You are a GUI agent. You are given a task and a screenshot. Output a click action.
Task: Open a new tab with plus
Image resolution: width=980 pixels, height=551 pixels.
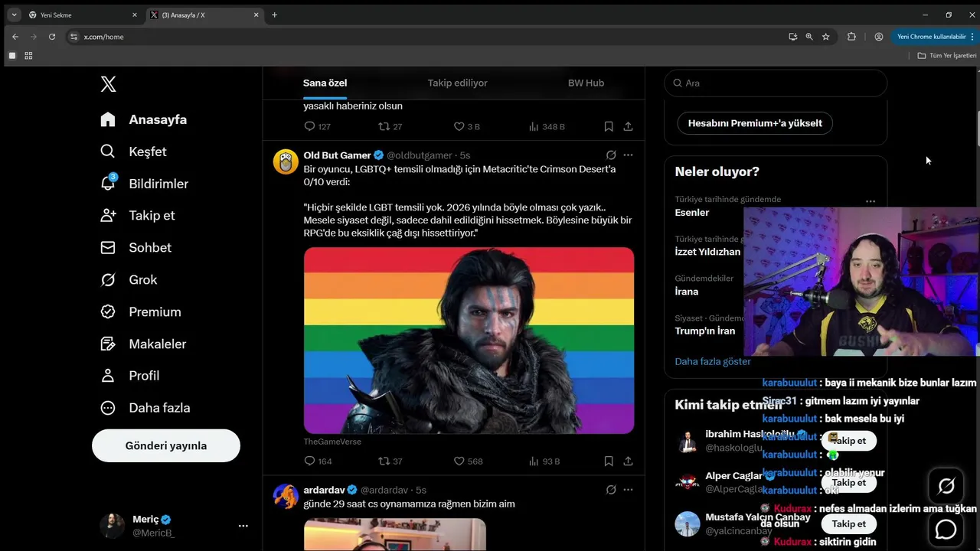(274, 15)
